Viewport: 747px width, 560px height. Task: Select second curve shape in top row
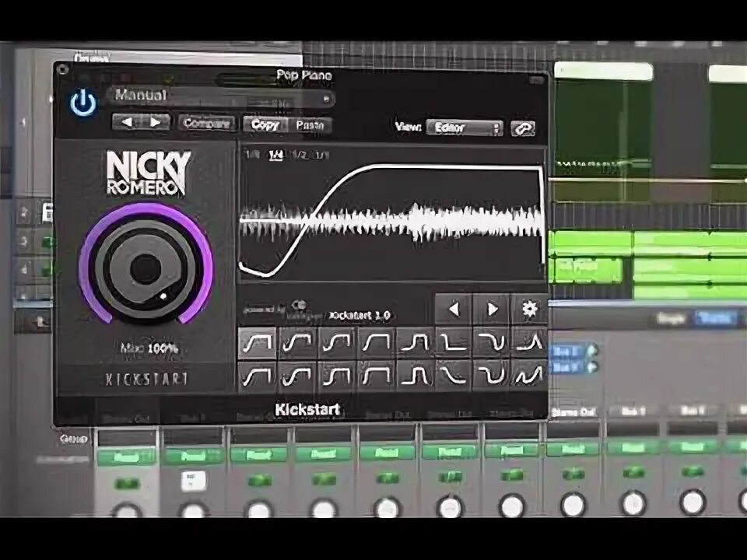point(297,343)
